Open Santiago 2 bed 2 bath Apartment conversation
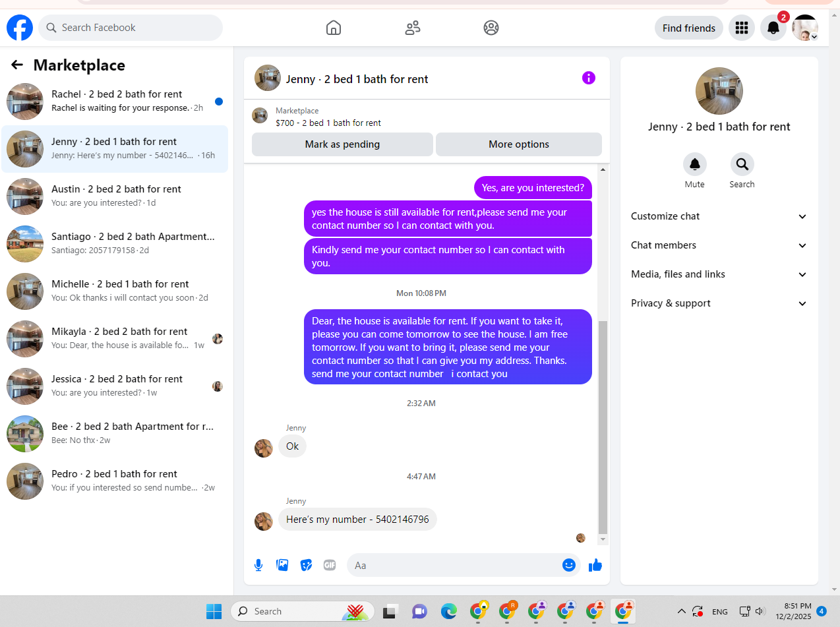The height and width of the screenshot is (627, 840). point(115,244)
